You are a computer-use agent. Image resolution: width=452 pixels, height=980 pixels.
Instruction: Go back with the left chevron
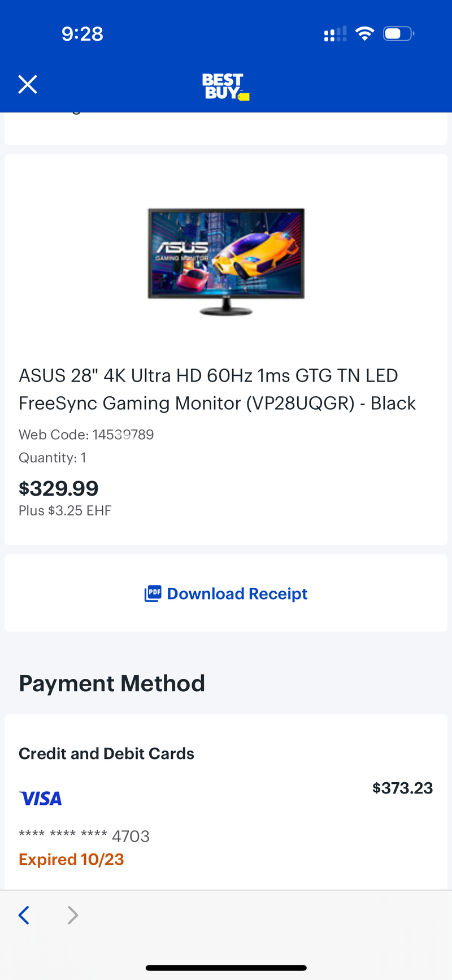[x=24, y=914]
